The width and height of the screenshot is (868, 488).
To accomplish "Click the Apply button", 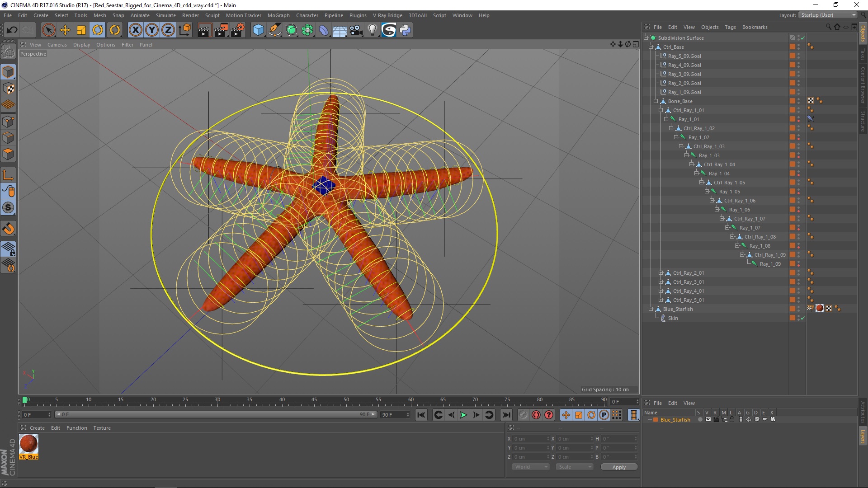I will tap(619, 467).
